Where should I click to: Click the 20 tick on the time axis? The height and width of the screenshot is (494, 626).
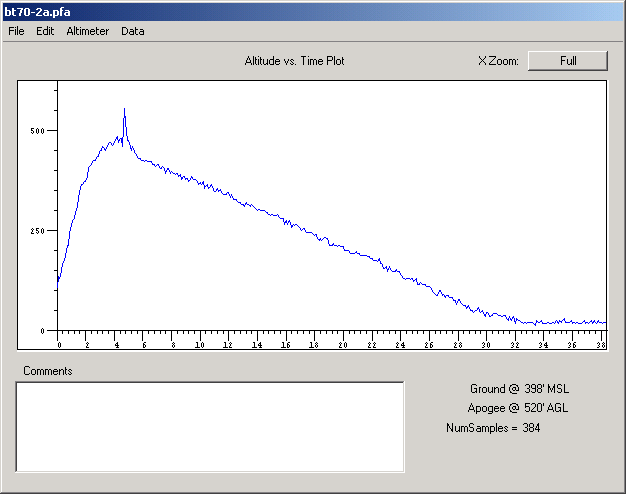[x=343, y=344]
